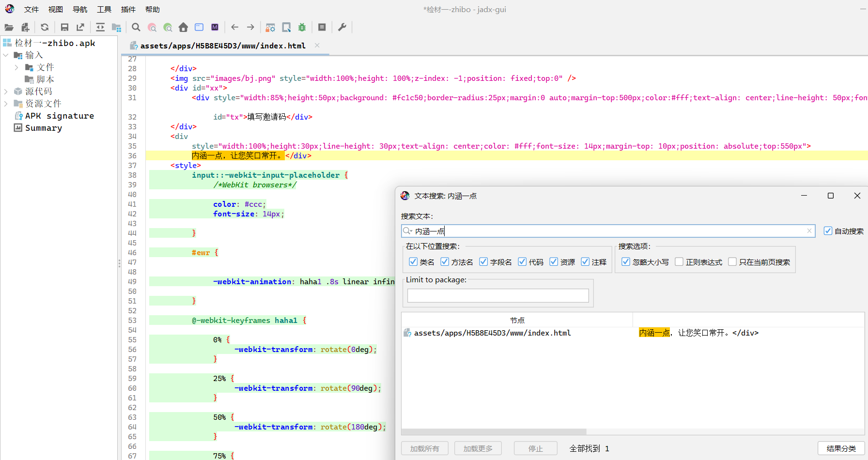Click the 加载更多 button
This screenshot has height=460, width=868.
click(478, 448)
